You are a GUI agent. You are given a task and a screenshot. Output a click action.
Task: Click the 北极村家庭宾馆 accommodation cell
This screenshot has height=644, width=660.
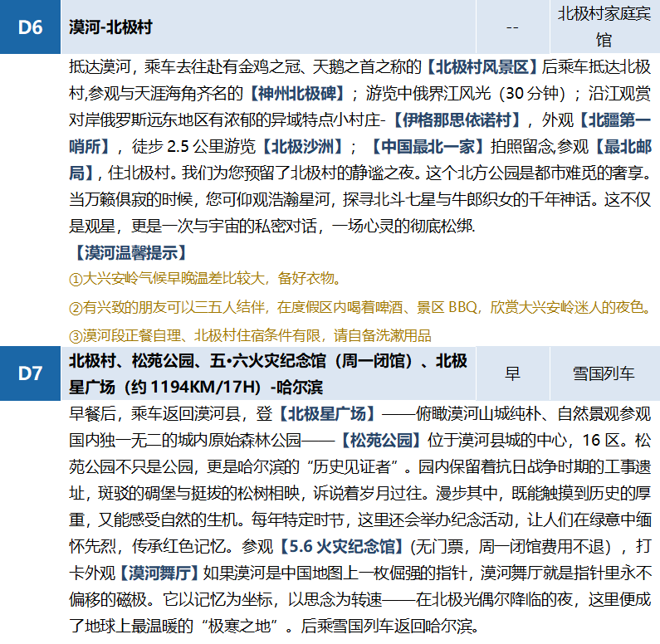point(604,27)
